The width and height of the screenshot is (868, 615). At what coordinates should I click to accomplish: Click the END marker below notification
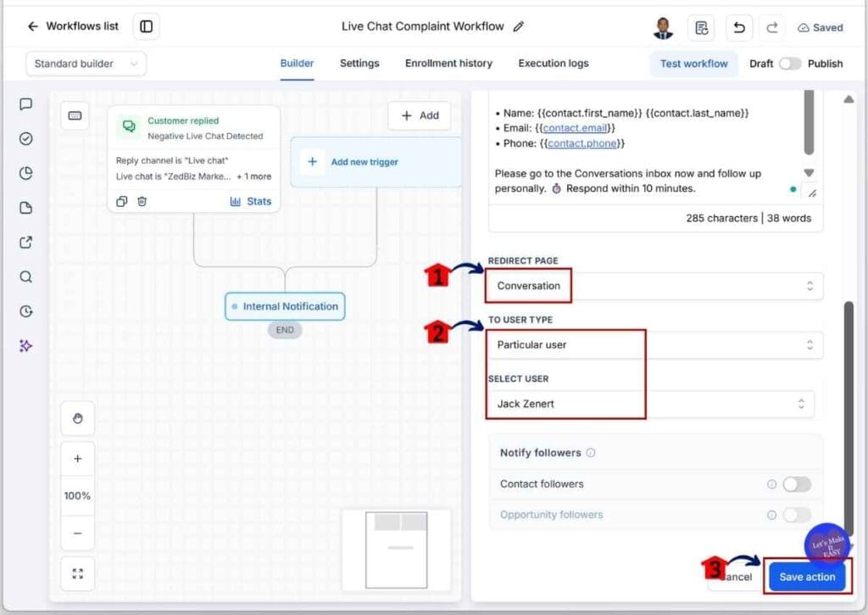285,330
